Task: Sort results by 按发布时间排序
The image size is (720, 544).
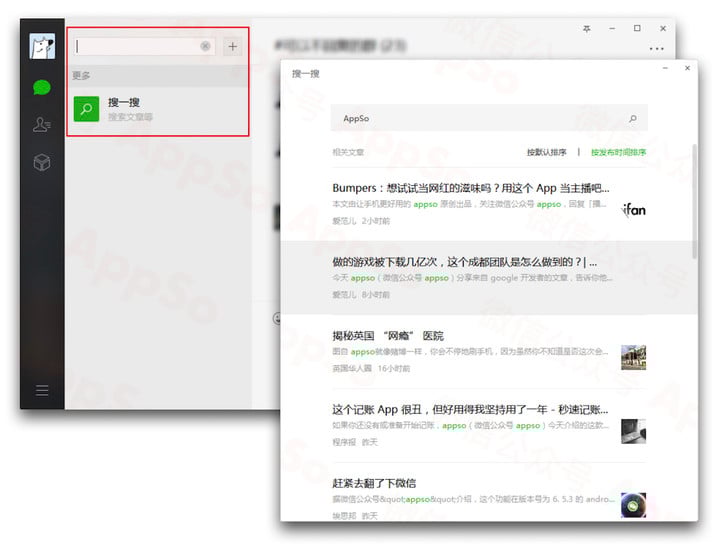Action: pyautogui.click(x=619, y=152)
